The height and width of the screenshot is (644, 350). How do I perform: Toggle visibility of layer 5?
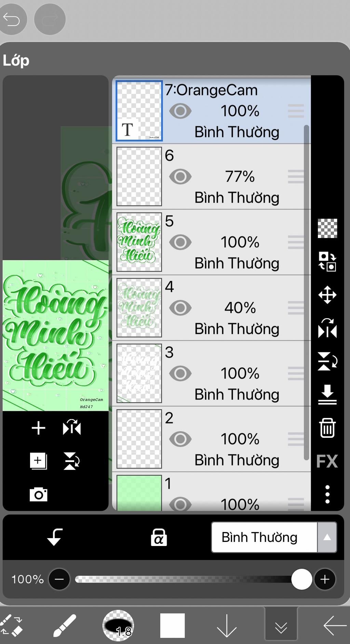[x=180, y=242]
